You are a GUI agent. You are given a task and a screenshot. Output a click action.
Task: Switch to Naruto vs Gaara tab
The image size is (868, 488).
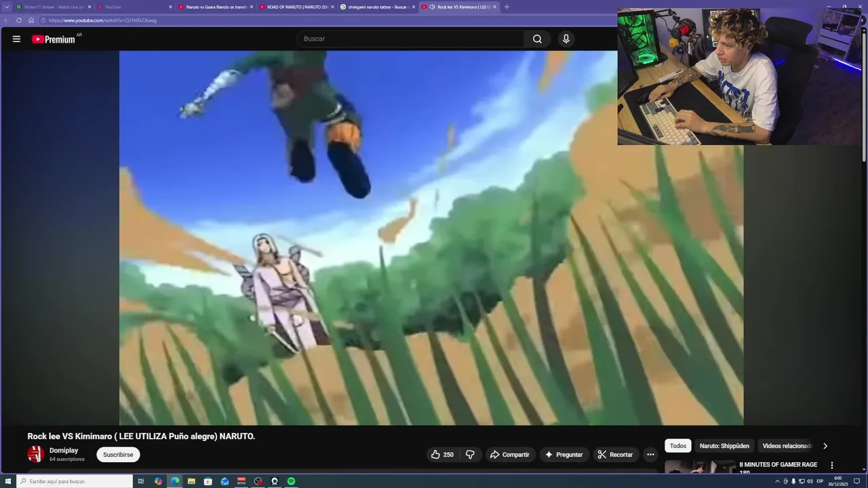coord(216,7)
